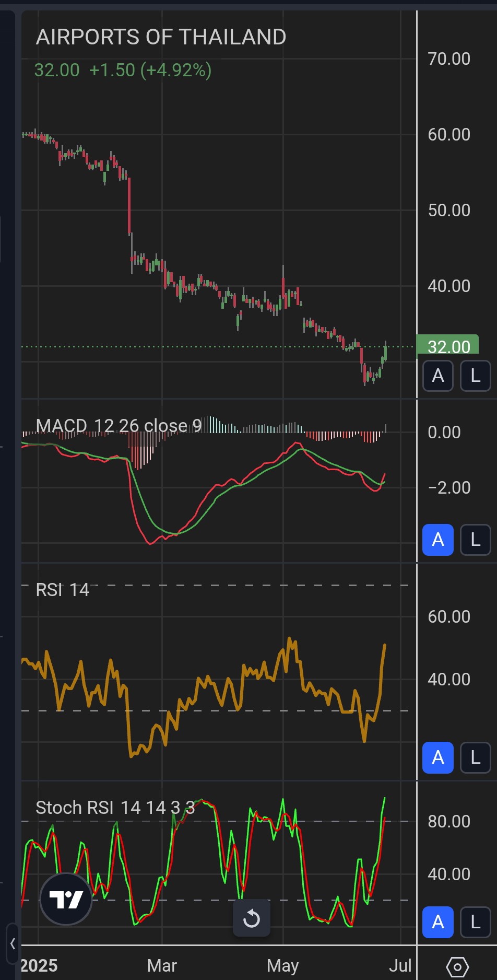Click the Stoch RSI 14 14 3 3 legend
This screenshot has height=980, width=497.
pos(115,808)
